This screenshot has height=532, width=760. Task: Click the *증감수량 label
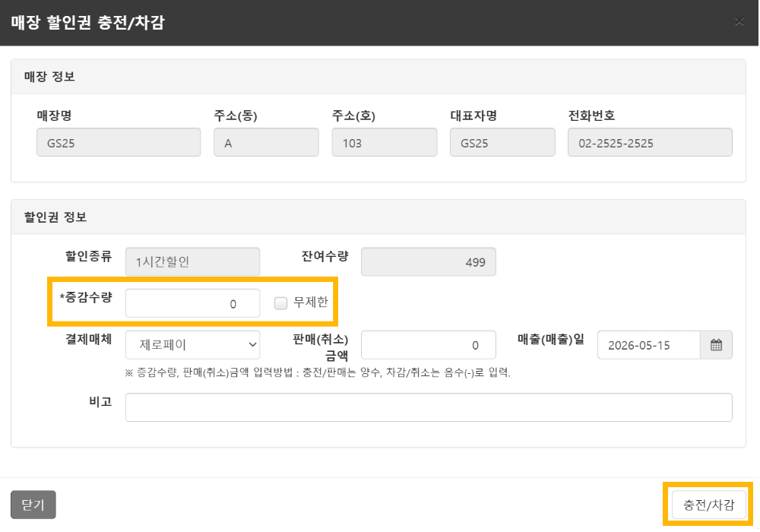86,297
